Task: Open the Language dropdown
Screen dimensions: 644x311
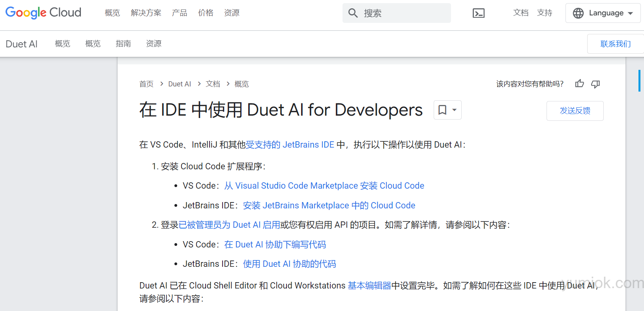Action: pos(603,13)
